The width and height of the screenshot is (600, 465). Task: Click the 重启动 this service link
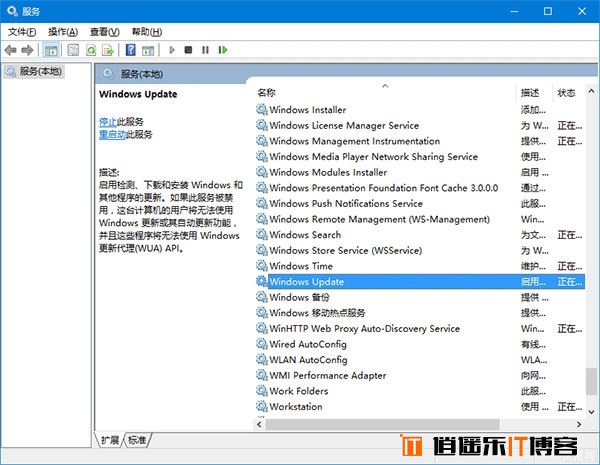tap(112, 134)
